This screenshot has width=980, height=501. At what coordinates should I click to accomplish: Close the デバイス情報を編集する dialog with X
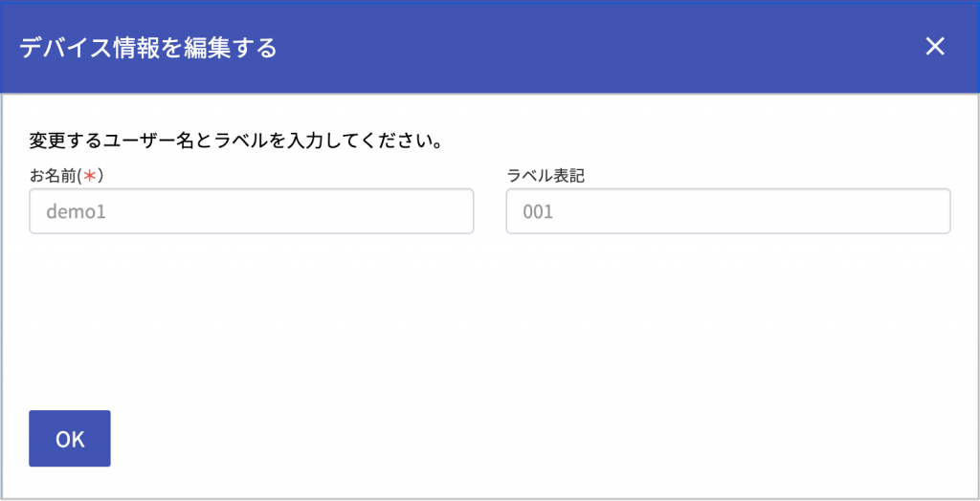tap(935, 46)
